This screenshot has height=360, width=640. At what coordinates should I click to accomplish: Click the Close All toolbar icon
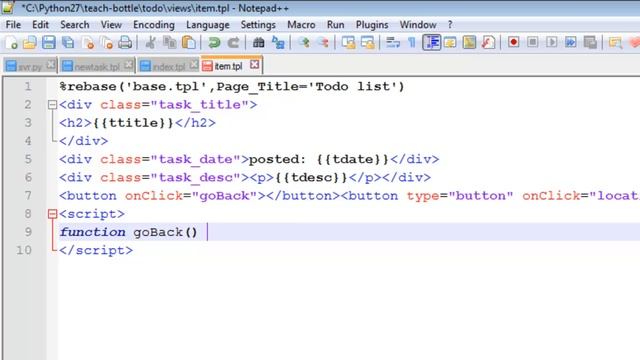tap(107, 42)
